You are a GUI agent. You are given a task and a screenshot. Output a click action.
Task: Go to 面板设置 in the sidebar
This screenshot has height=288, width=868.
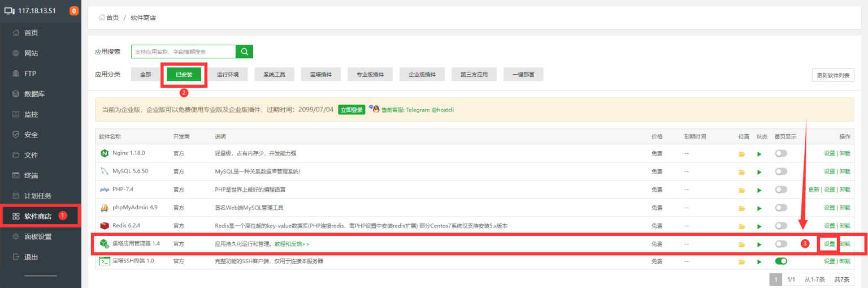[37, 237]
